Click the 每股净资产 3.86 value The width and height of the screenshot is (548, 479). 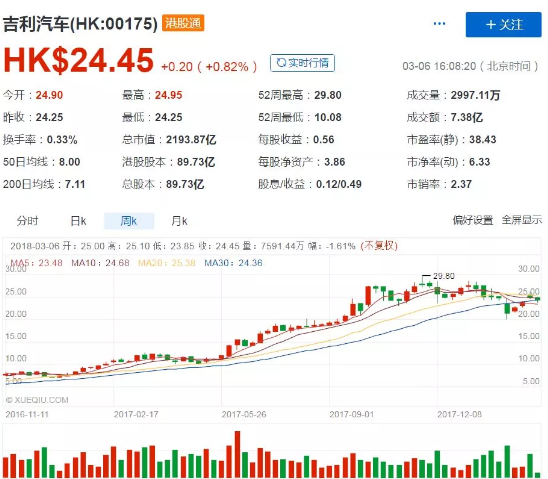pos(334,162)
